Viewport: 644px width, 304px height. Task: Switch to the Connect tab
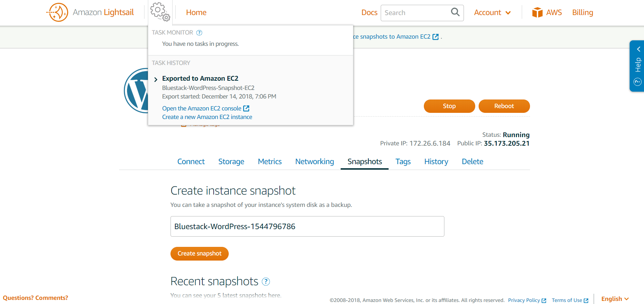[191, 161]
